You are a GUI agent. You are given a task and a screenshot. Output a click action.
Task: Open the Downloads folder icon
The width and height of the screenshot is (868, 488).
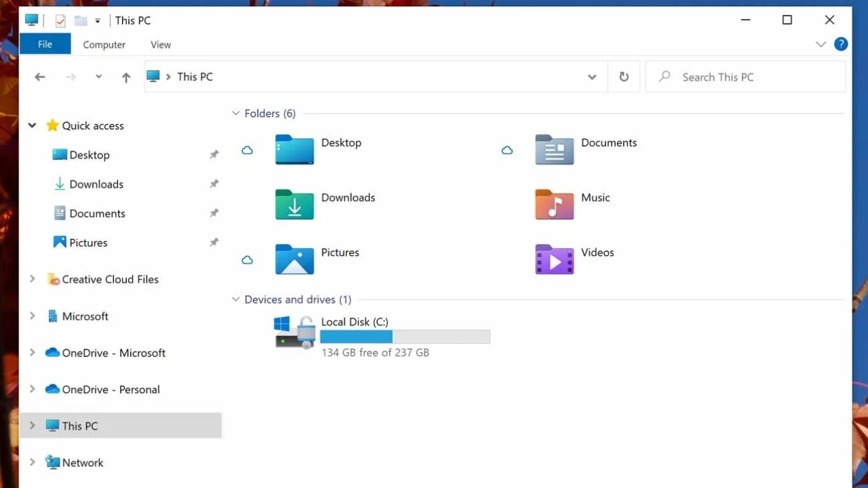[294, 204]
